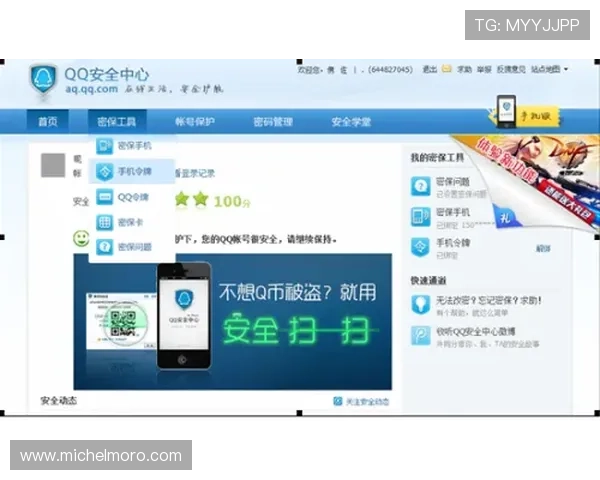Screen dimensions: 600x480
Task: Open the 首页 nav tab
Action: point(48,122)
